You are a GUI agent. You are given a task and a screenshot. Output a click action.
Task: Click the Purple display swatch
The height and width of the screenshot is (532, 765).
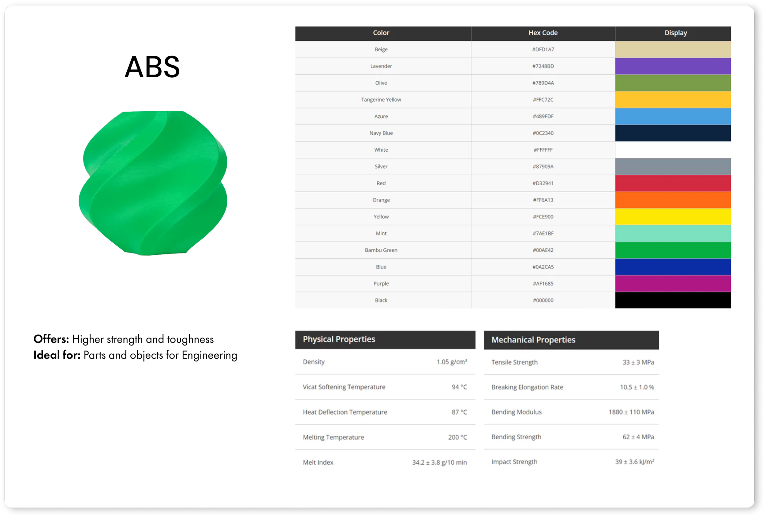tap(672, 283)
